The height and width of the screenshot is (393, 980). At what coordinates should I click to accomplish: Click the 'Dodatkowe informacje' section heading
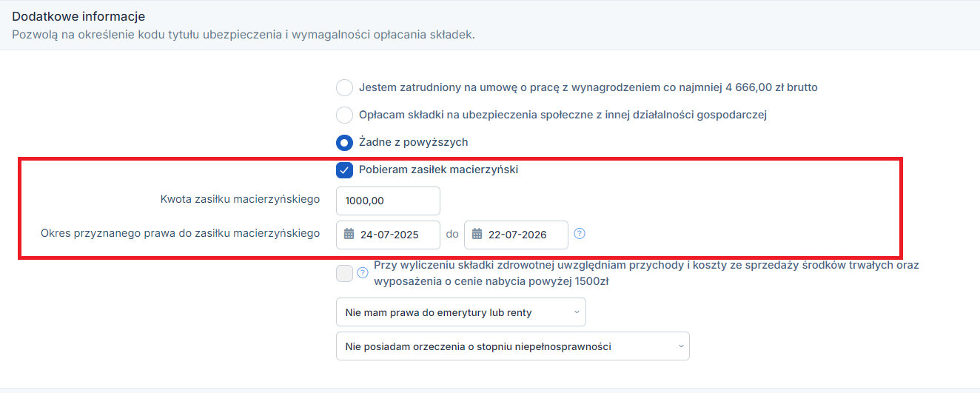[78, 16]
